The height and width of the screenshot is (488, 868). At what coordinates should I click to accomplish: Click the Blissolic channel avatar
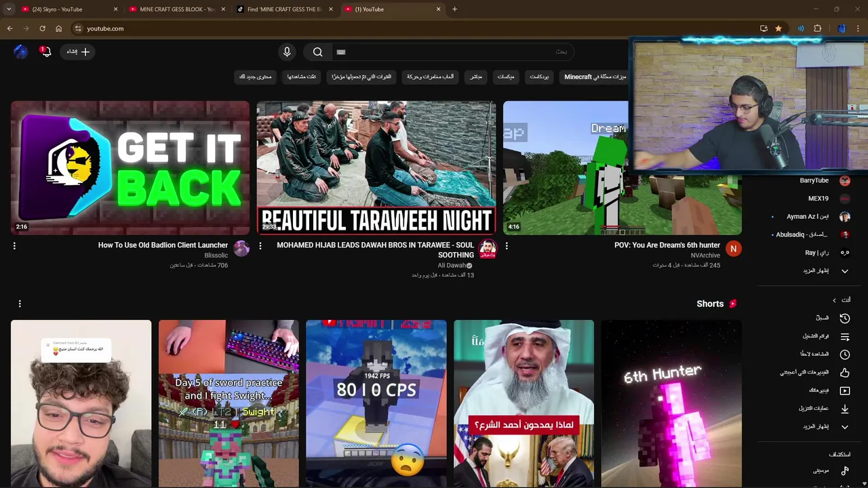point(241,249)
